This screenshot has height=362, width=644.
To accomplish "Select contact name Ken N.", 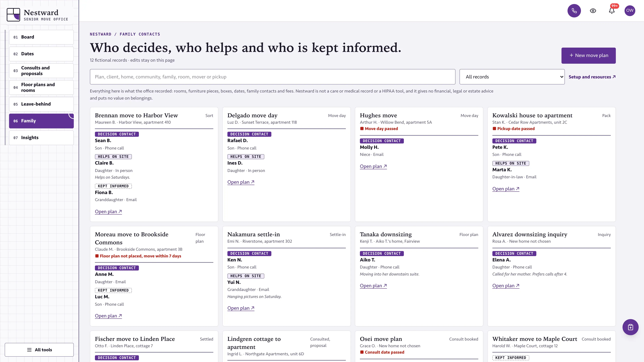I will [235, 260].
